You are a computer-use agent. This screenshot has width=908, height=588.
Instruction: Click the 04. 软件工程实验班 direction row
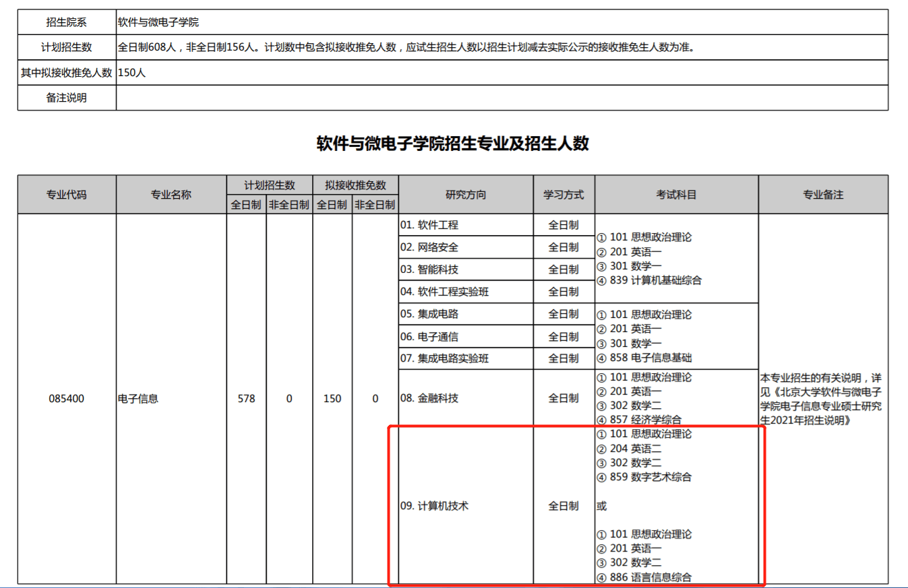coord(466,292)
